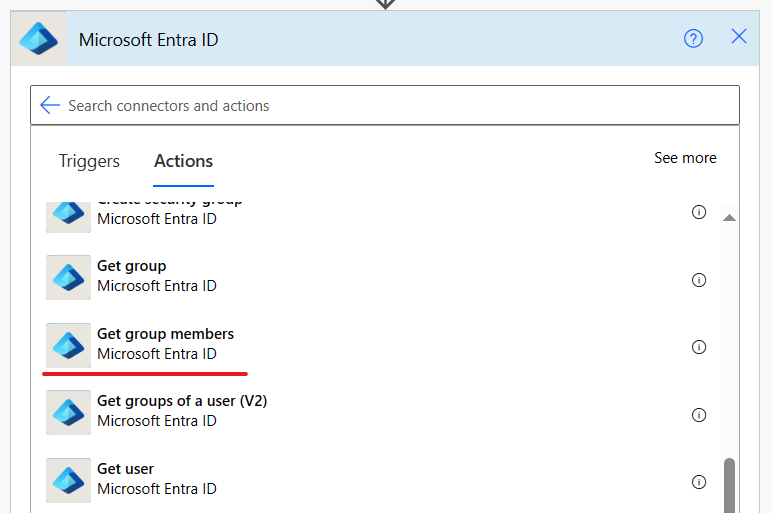The height and width of the screenshot is (513, 772).
Task: Click the Get groups of a user icon
Action: (x=68, y=413)
